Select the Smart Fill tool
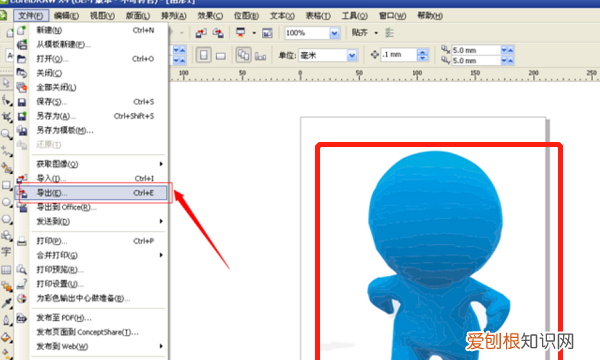The height and width of the screenshot is (360, 600). point(6,168)
